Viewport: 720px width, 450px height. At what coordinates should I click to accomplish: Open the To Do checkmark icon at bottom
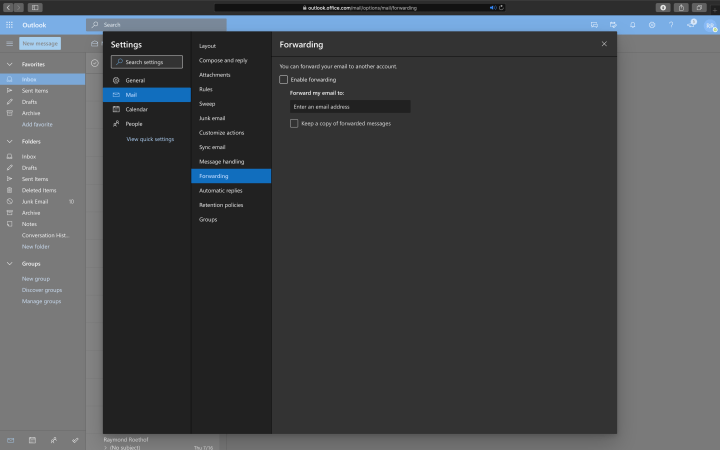coord(75,440)
